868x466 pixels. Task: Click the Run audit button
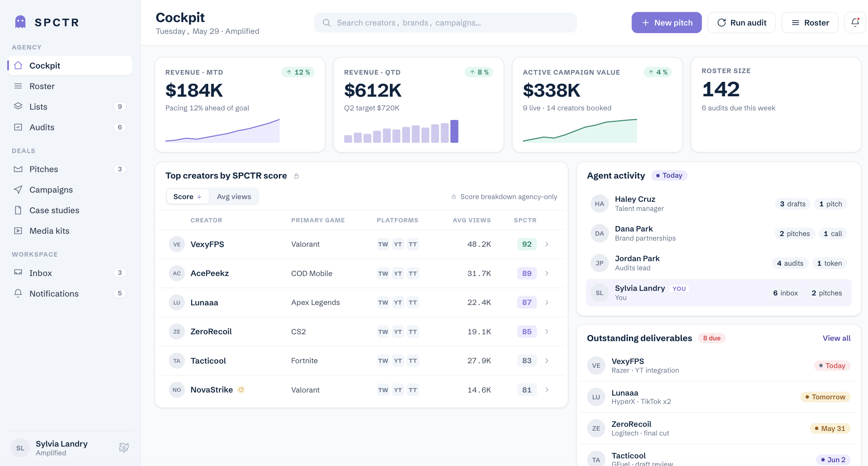[741, 23]
